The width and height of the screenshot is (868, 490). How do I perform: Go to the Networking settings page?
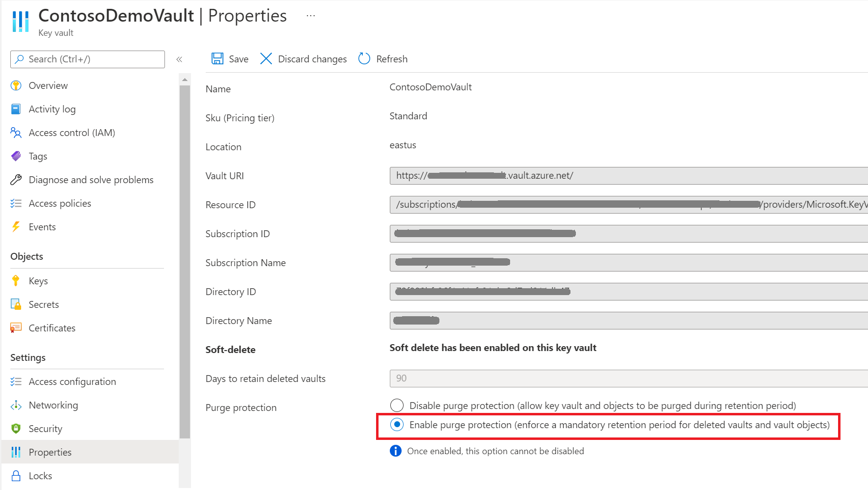(x=53, y=405)
